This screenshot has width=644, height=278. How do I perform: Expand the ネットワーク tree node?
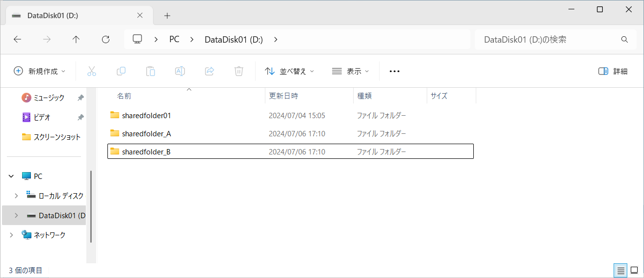[x=11, y=235]
